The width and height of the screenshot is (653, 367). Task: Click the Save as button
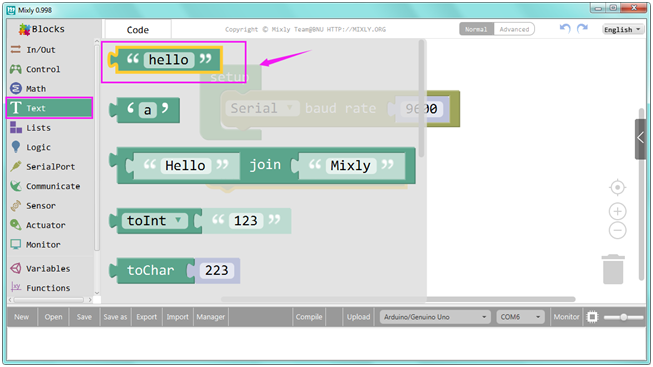(x=115, y=317)
